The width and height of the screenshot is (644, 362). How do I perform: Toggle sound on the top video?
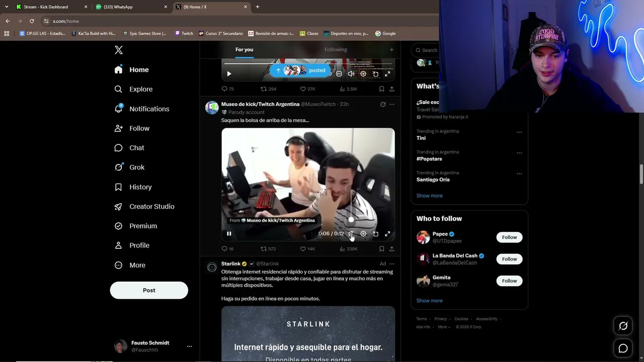coord(351,74)
